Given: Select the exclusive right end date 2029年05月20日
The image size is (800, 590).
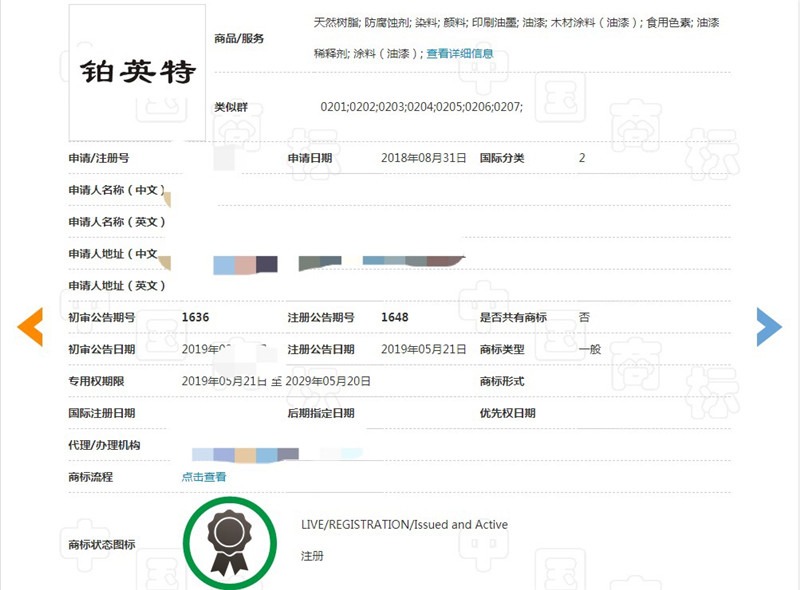Looking at the screenshot, I should pos(328,381).
